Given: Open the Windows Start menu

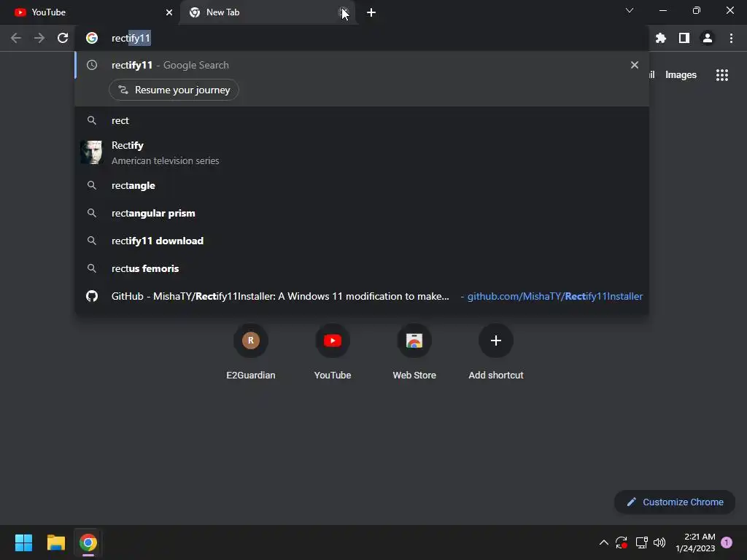Looking at the screenshot, I should point(24,542).
